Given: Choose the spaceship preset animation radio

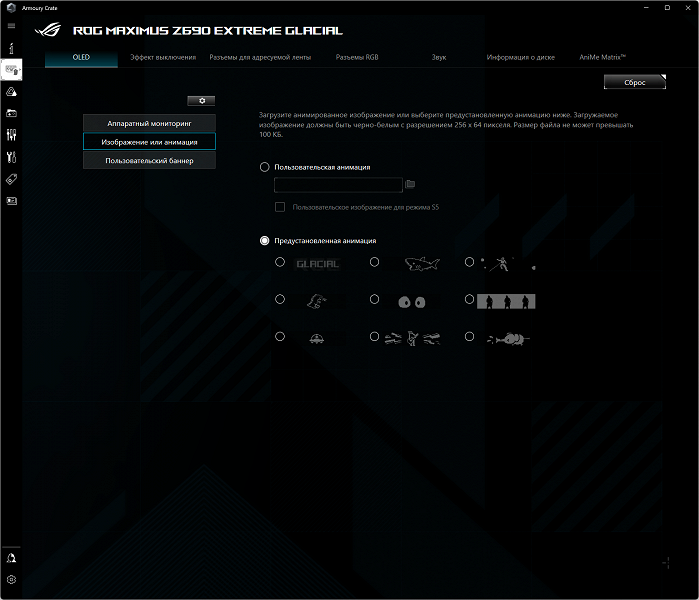Looking at the screenshot, I should 469,337.
